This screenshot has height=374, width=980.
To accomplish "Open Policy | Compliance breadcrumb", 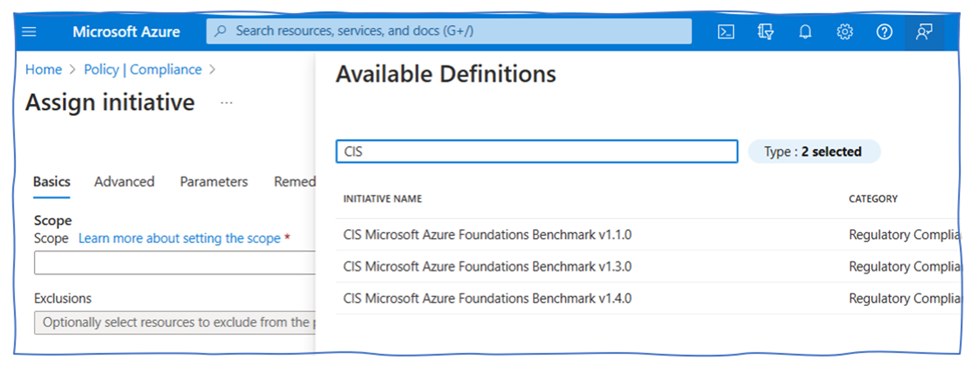I will tap(143, 69).
